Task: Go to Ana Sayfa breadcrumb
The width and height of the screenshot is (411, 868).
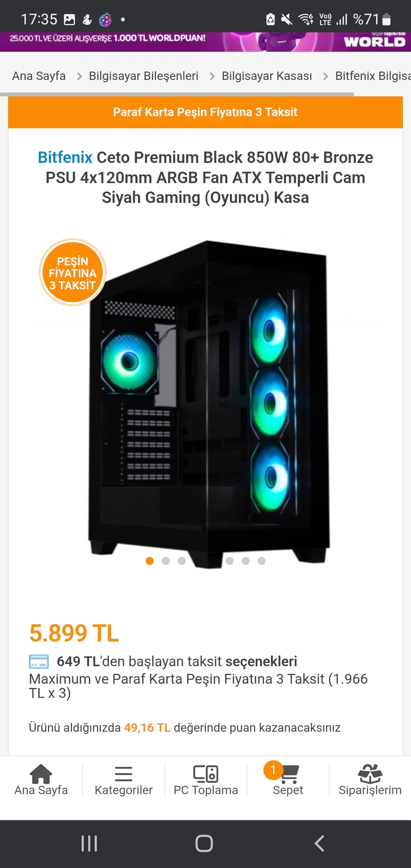Action: tap(39, 76)
